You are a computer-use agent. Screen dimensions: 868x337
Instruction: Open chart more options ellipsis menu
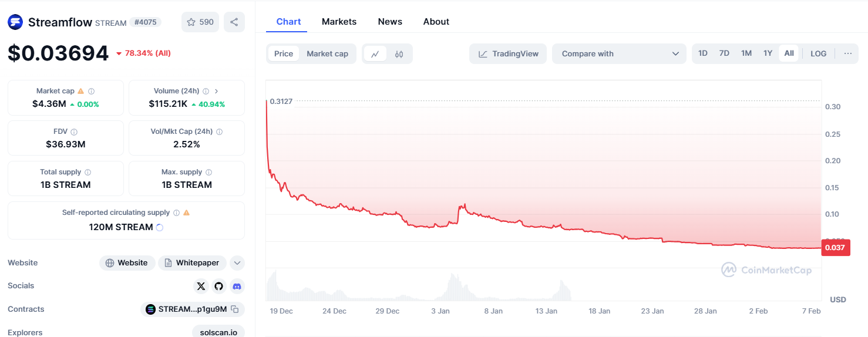tap(848, 53)
